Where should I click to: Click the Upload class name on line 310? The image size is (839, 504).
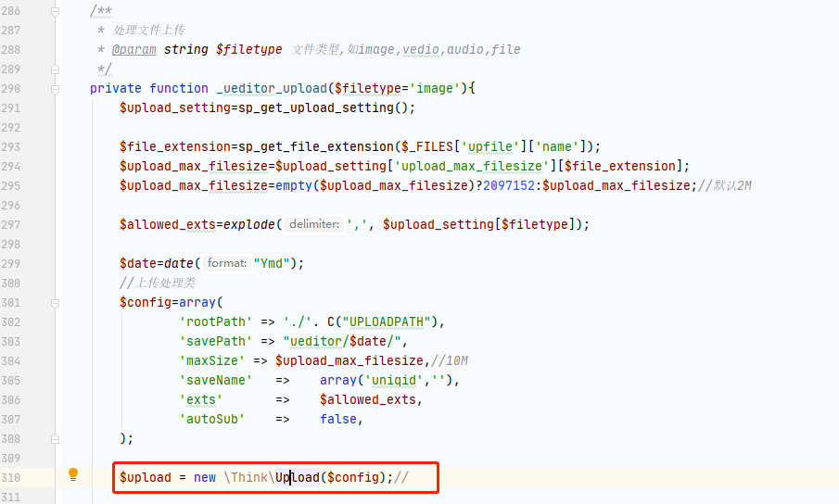coord(297,477)
